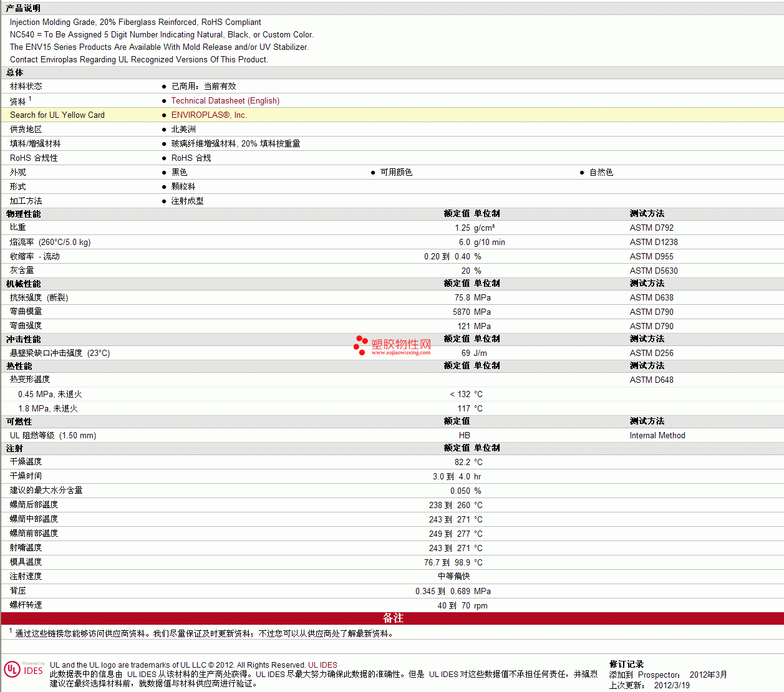Image resolution: width=784 pixels, height=692 pixels.
Task: Select the ASTM D1238 test method text
Action: 654,242
